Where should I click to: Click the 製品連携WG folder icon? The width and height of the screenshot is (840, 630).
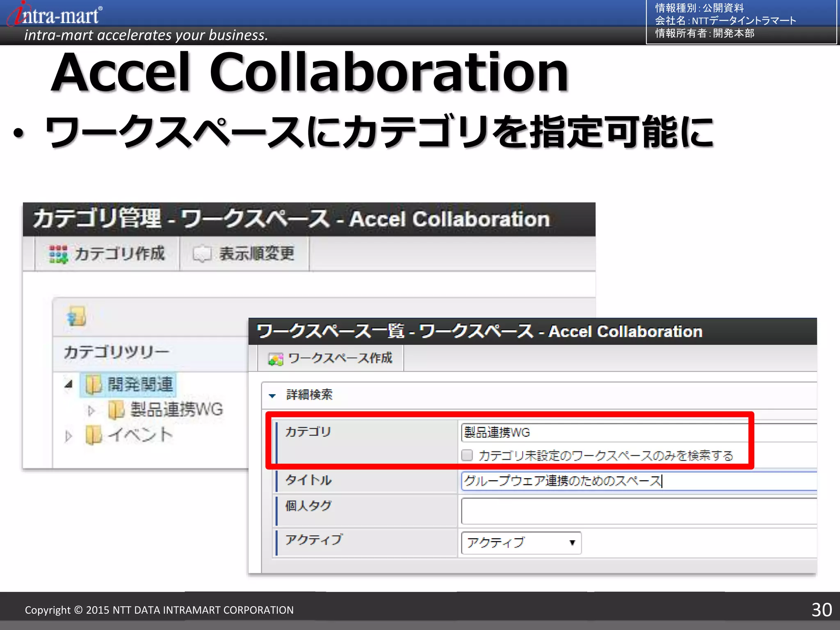(116, 410)
